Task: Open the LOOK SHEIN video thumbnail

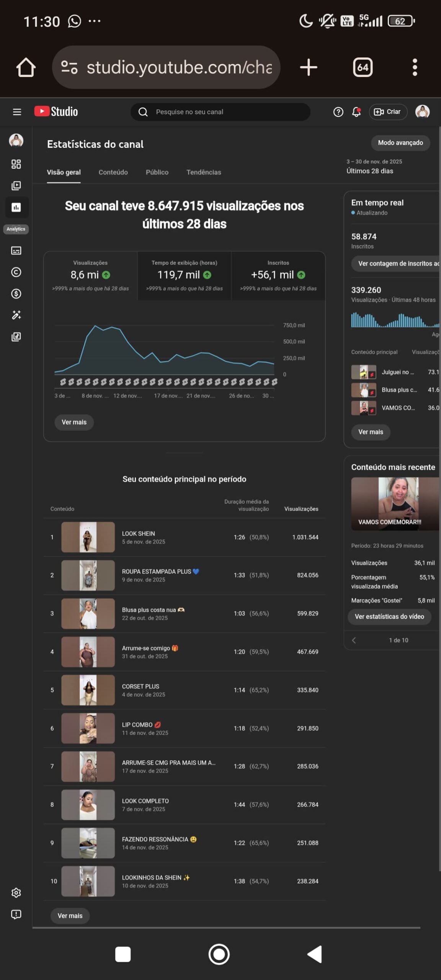Action: [88, 537]
